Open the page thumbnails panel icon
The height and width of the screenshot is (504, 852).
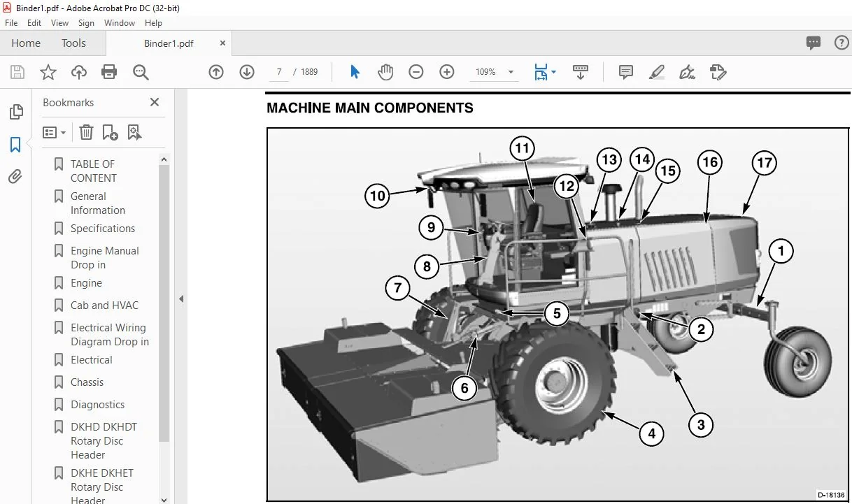[15, 112]
